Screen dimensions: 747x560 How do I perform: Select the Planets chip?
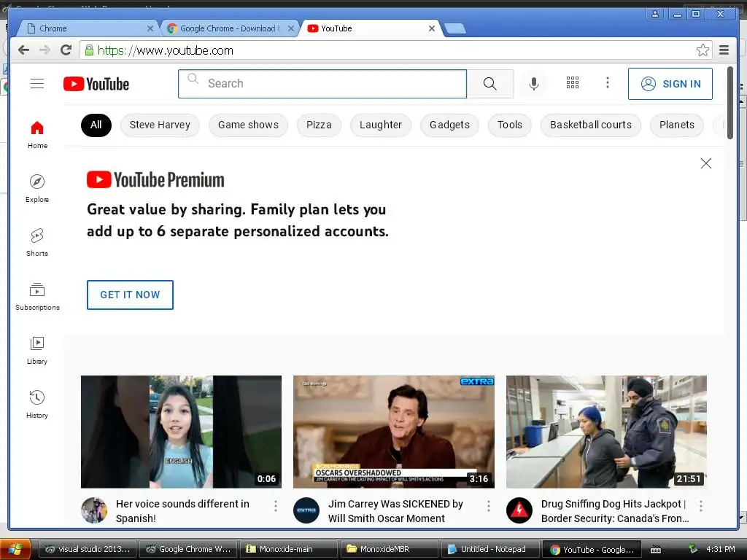pyautogui.click(x=676, y=125)
